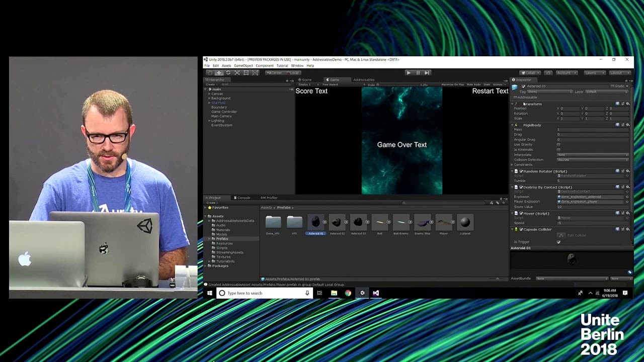The width and height of the screenshot is (644, 362).
Task: Open the Layout dropdown
Action: [x=619, y=73]
